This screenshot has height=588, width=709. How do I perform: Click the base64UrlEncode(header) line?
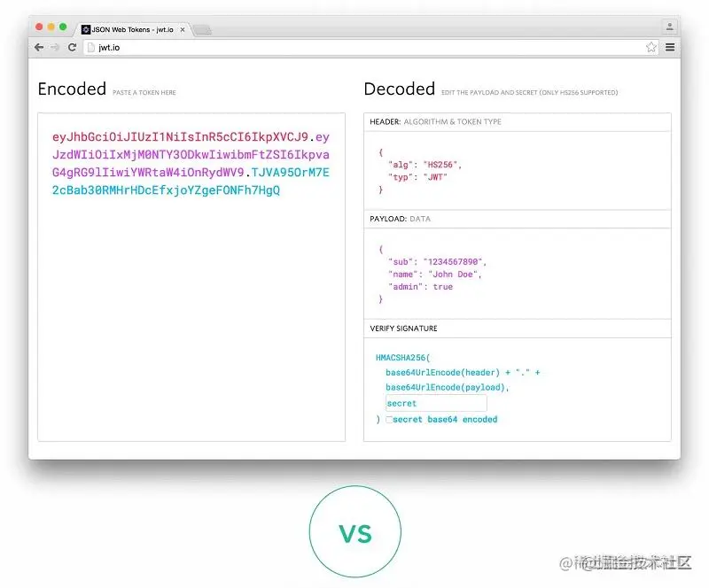click(x=463, y=373)
